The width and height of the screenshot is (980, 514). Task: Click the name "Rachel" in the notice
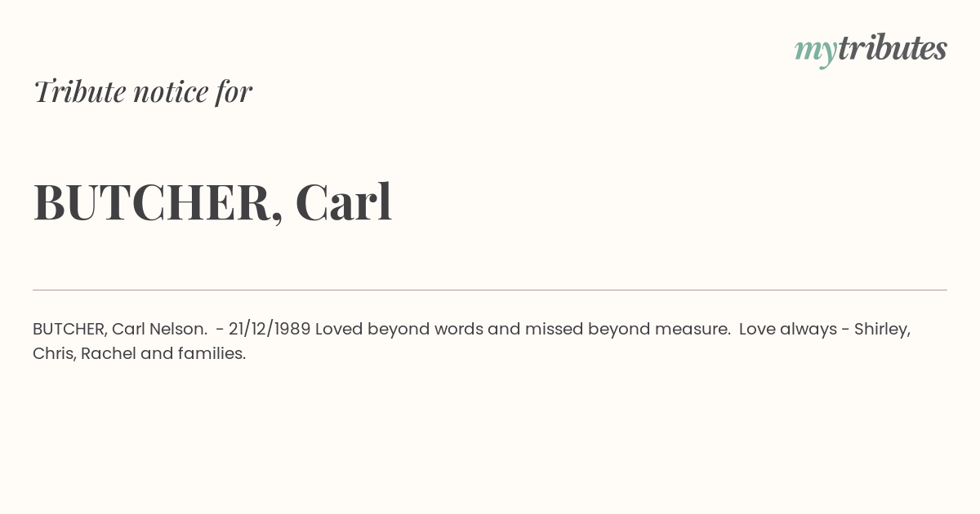click(x=108, y=354)
